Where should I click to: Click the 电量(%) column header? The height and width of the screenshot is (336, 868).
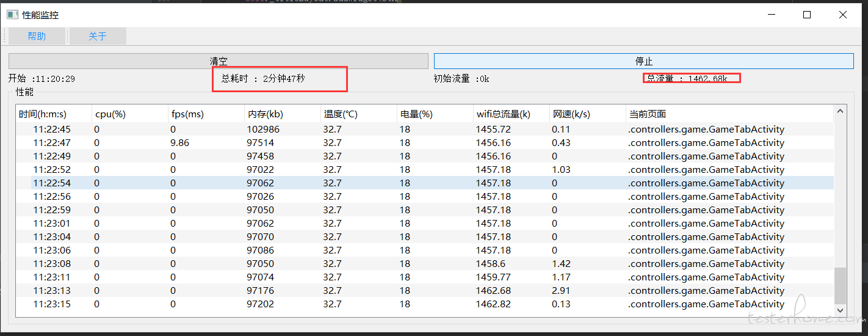[435, 114]
